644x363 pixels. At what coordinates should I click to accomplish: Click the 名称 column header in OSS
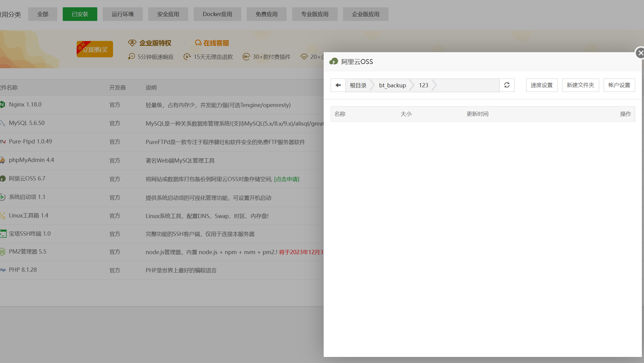tap(340, 114)
